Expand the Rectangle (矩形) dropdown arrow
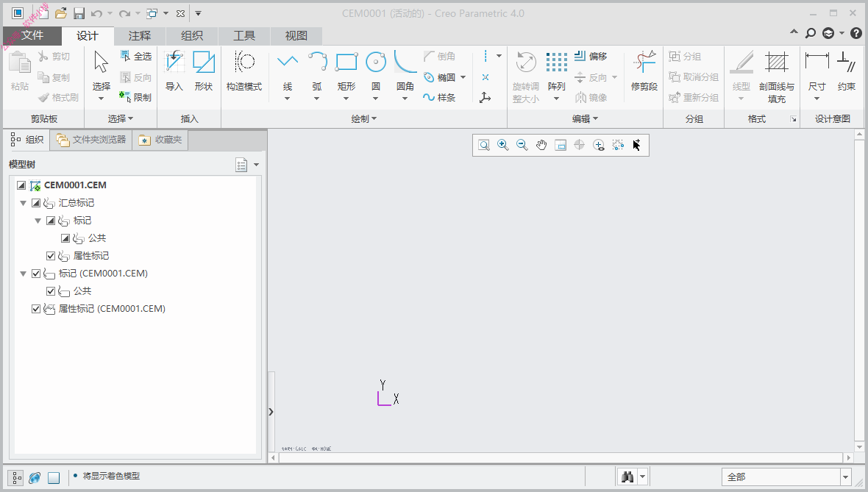 coord(346,99)
